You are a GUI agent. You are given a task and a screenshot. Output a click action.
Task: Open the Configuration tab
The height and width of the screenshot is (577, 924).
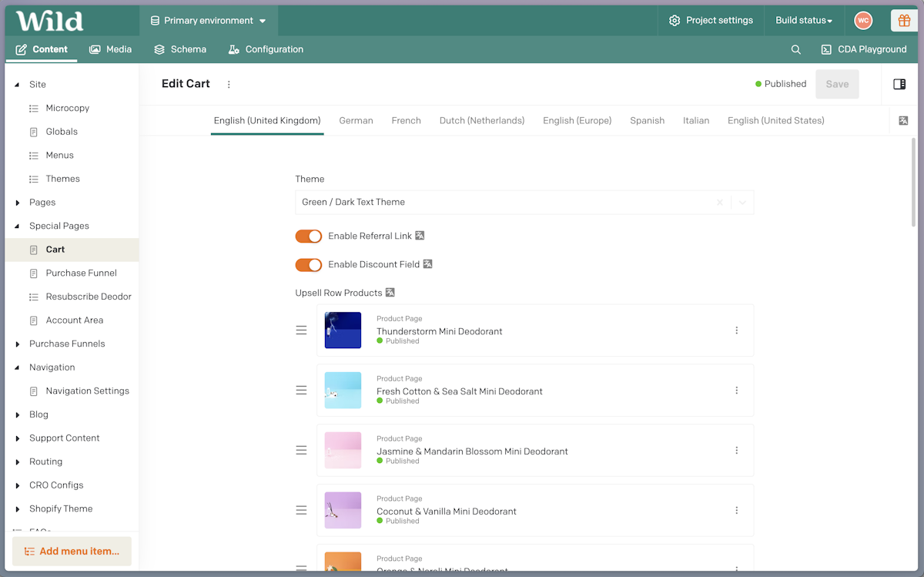tap(266, 49)
